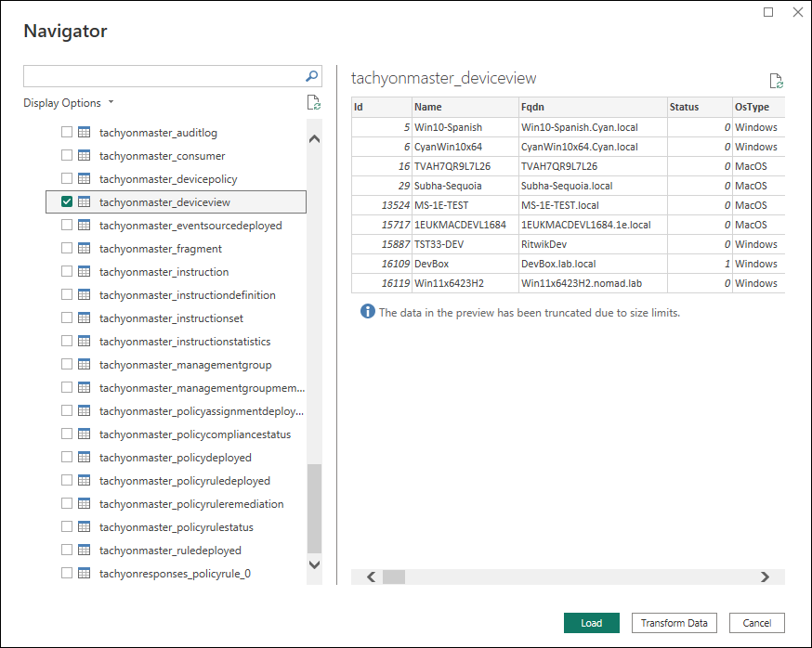Click the truncated data info icon
The height and width of the screenshot is (648, 812).
pos(367,312)
